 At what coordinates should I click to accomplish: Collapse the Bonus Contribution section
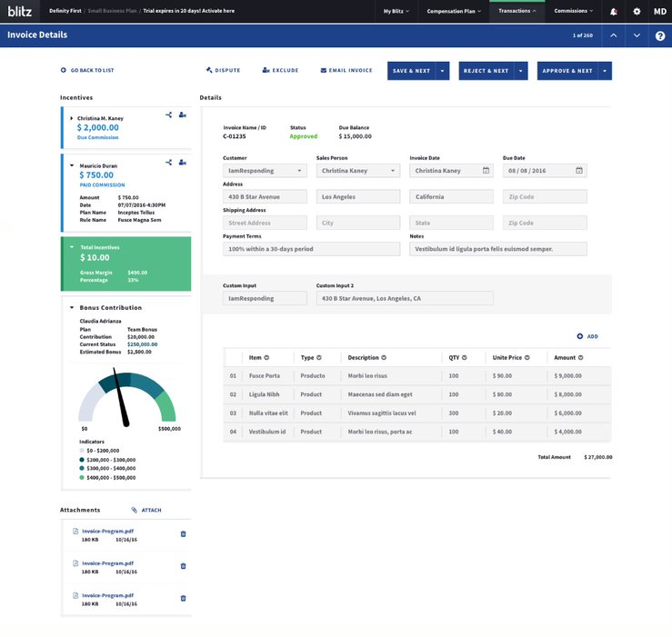71,307
